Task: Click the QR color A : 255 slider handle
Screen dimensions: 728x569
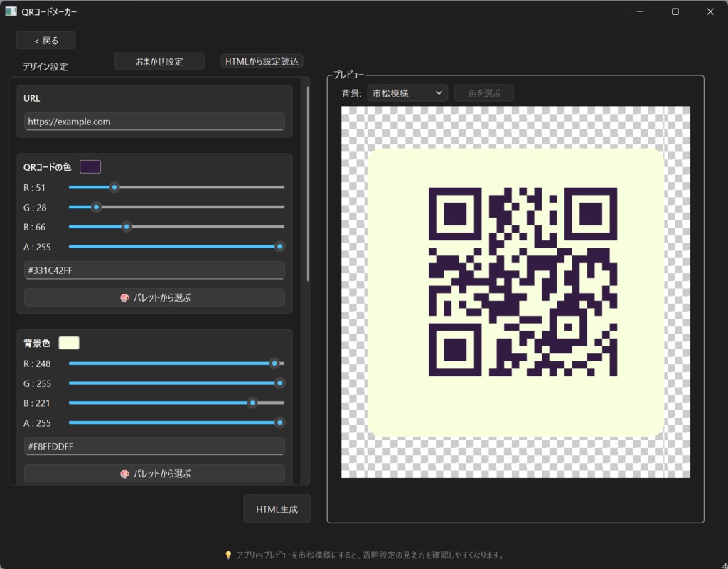Action: (x=279, y=247)
